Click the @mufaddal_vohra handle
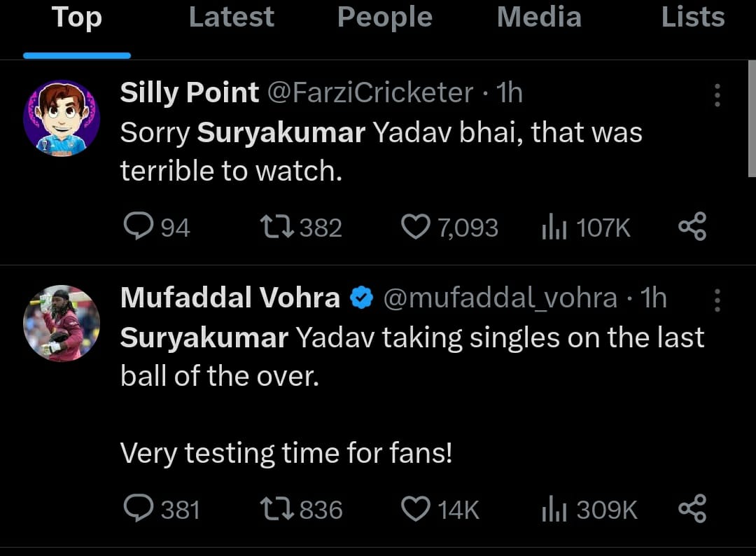The width and height of the screenshot is (756, 556). coord(500,298)
